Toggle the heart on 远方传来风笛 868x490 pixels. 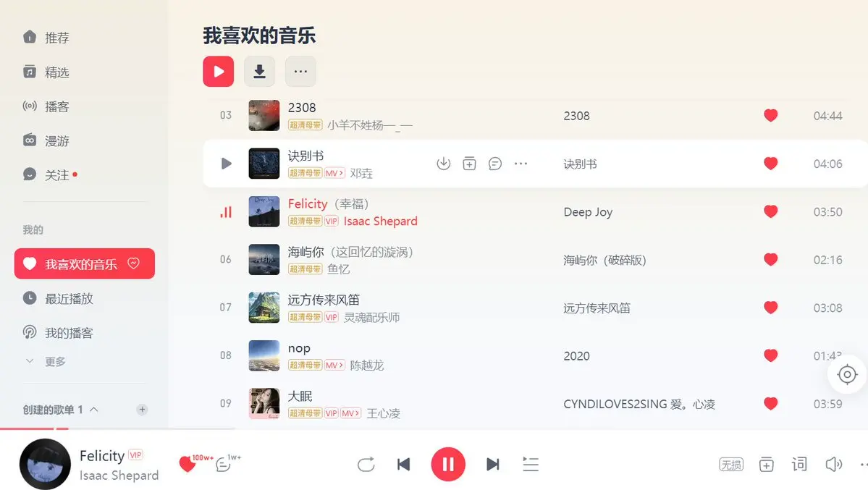[770, 308]
